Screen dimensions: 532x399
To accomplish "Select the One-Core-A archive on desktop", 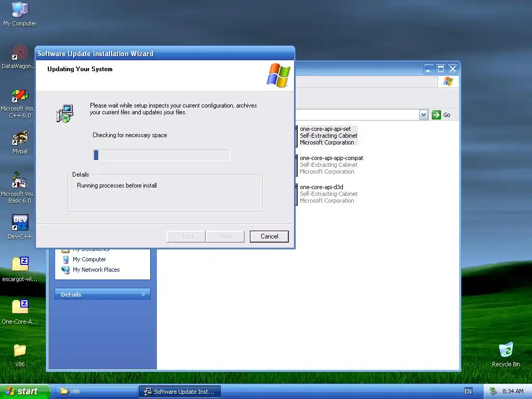I will [x=20, y=312].
